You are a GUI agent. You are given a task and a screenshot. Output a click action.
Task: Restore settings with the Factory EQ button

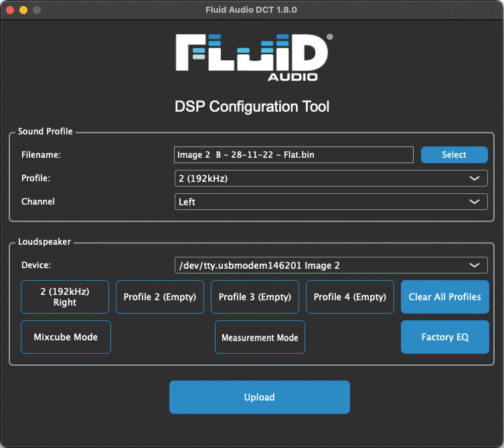[445, 337]
